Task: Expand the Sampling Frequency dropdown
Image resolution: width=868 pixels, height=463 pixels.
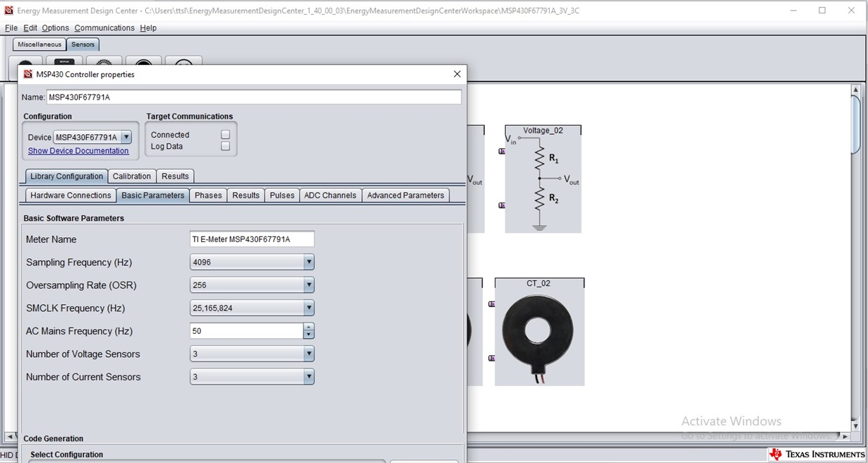Action: click(308, 263)
